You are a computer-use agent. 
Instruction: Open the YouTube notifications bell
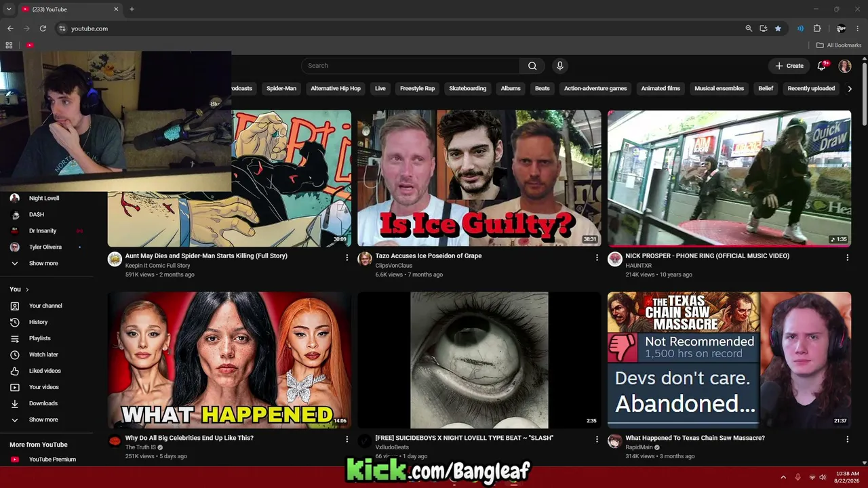[822, 66]
